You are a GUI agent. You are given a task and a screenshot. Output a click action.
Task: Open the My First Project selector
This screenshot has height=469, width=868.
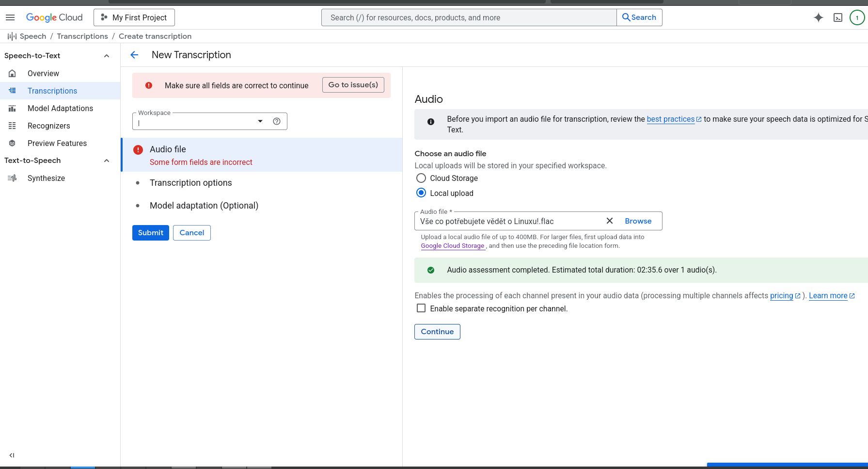tap(134, 17)
